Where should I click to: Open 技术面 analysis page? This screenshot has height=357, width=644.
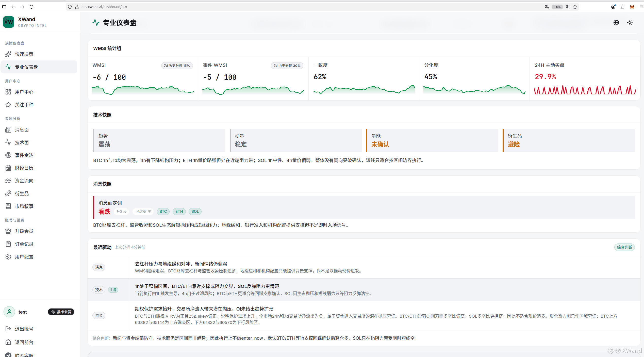coord(39,142)
